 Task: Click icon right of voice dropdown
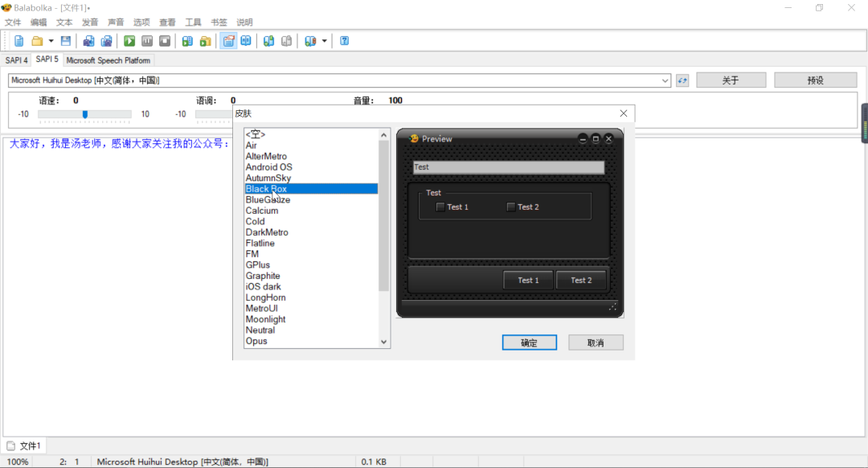(x=682, y=80)
